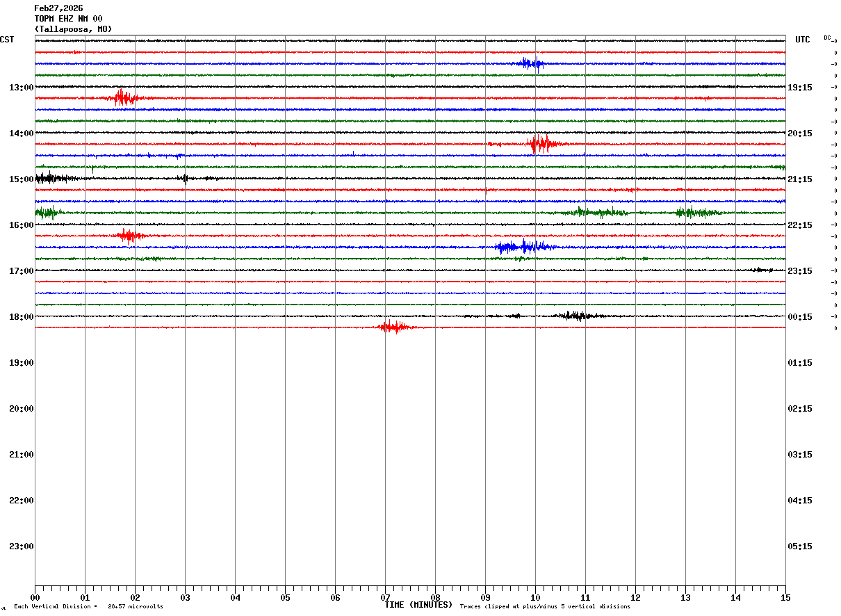Image resolution: width=841 pixels, height=616 pixels.
Task: Click the 03:15 UTC label
Action: [800, 454]
